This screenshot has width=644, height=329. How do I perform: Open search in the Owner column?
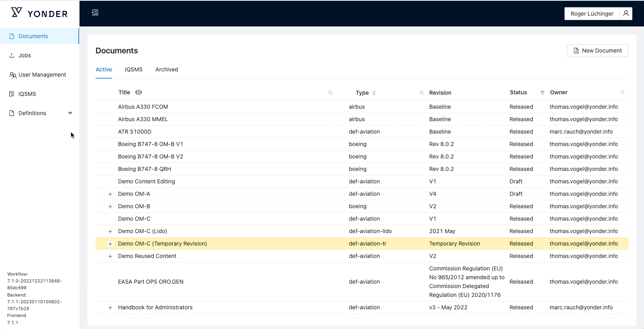coord(623,93)
